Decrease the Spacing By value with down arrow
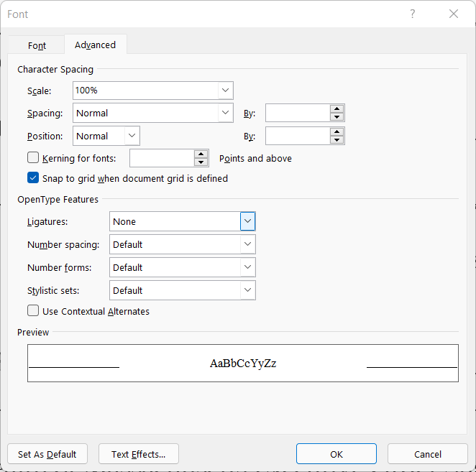This screenshot has height=472, width=476. [337, 117]
